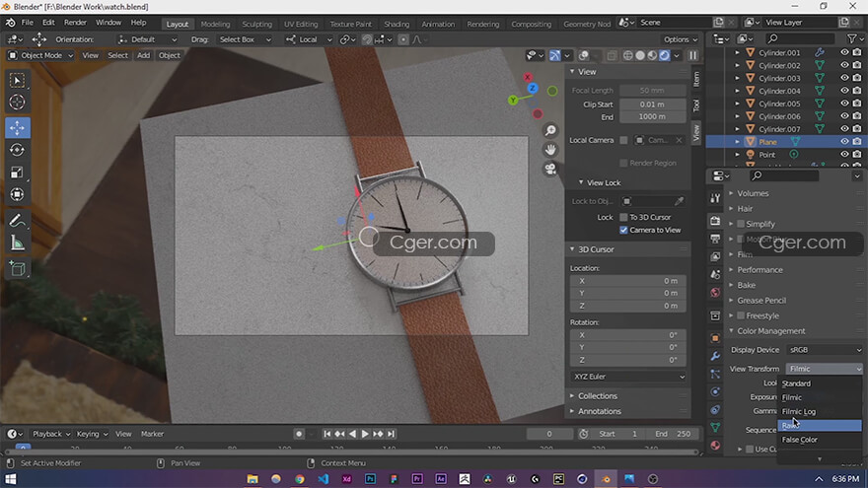Switch to the Modeling workspace tab
Screen dimensions: 868x488
[215, 25]
